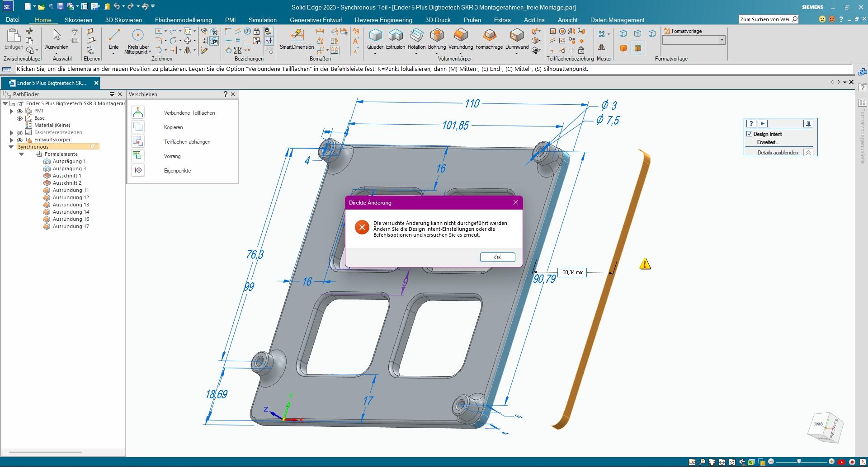Click the Kopieren option icon
The height and width of the screenshot is (467, 868).
tap(138, 127)
